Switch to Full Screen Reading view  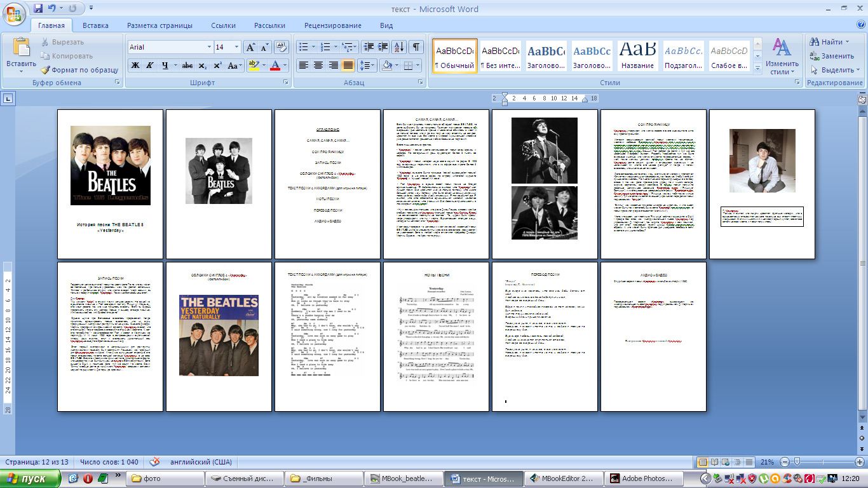click(715, 462)
